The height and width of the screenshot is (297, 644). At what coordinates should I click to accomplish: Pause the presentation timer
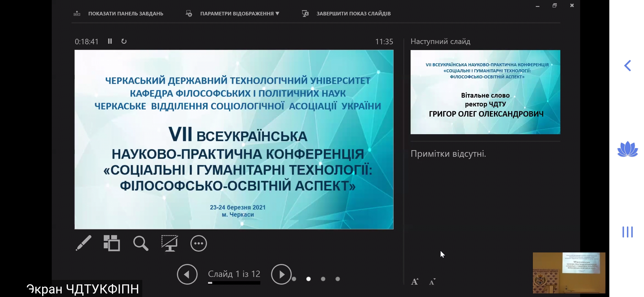110,41
